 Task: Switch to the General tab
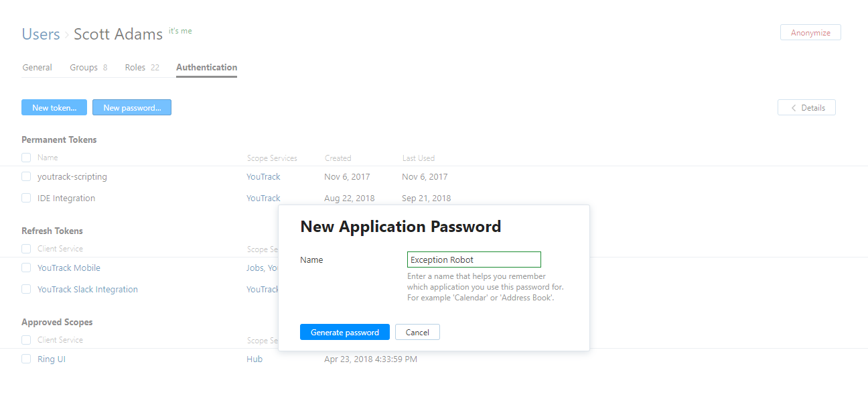[x=38, y=68]
